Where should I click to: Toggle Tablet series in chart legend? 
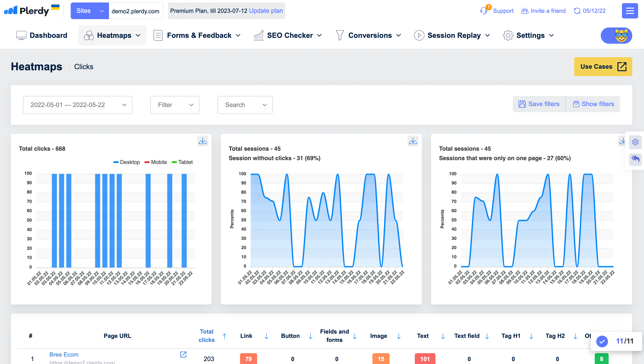tap(182, 162)
